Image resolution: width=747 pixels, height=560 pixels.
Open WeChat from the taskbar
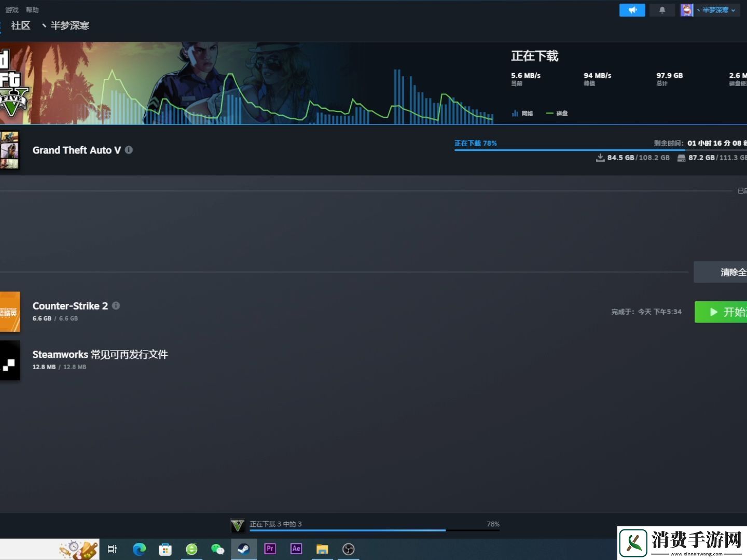(x=218, y=549)
